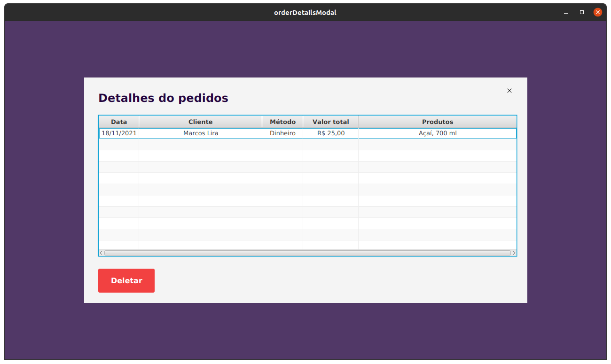Close the order details modal with X
Screen dimensions: 611x364
509,91
